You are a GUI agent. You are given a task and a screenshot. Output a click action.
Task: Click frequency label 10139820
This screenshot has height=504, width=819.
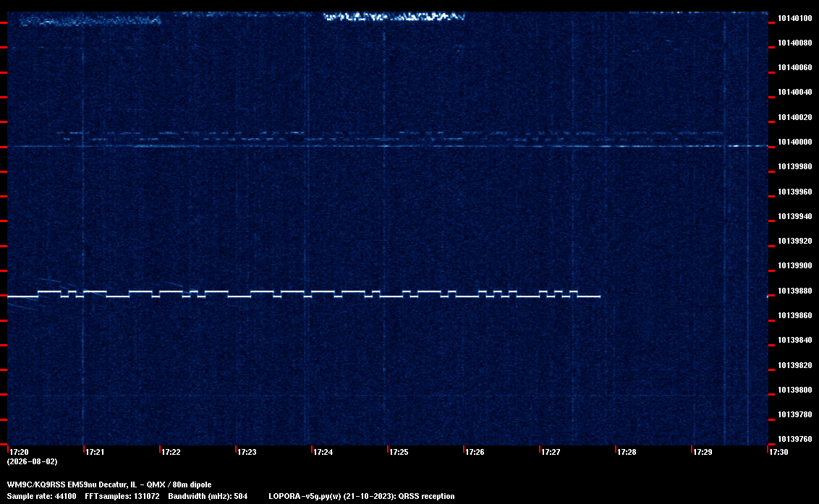click(x=795, y=365)
